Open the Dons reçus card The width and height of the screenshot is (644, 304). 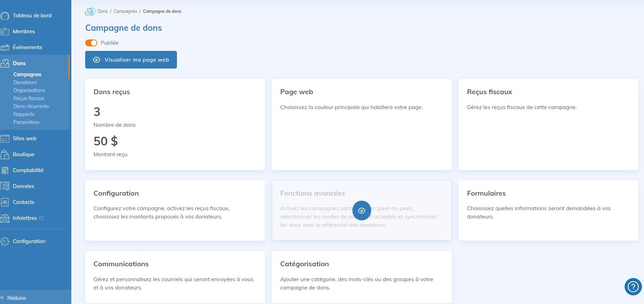pos(175,124)
